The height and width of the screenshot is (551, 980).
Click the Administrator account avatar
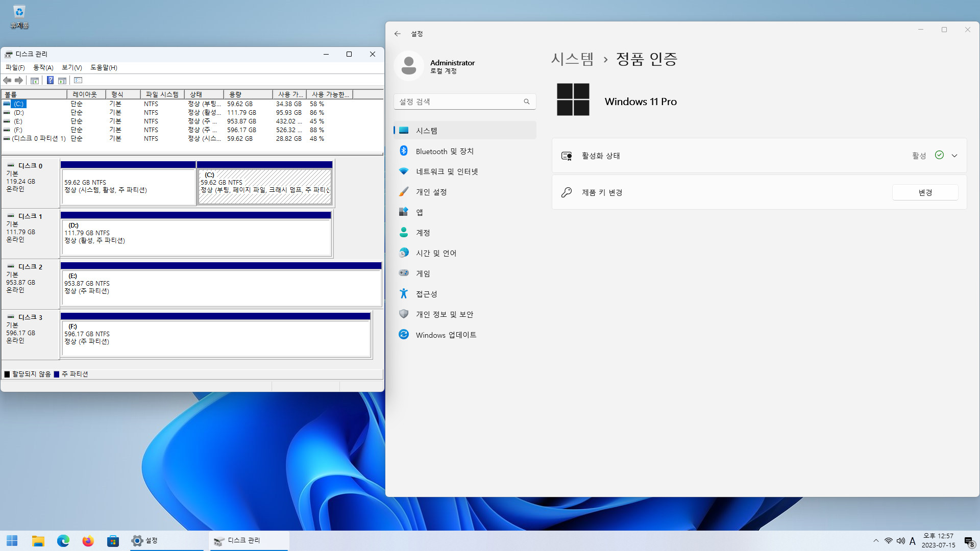[x=409, y=66]
